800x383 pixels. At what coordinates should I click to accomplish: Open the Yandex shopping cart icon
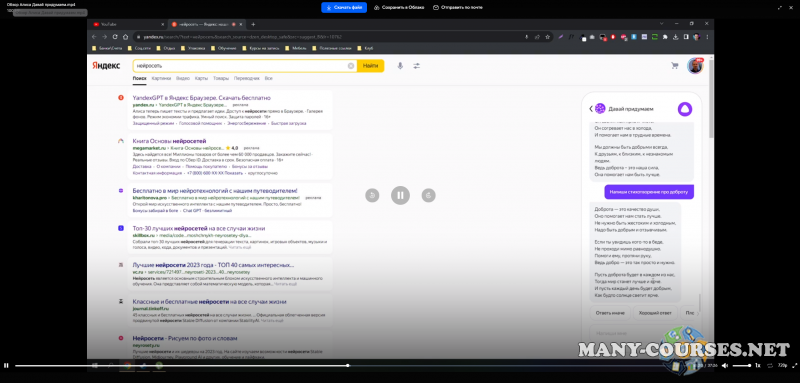(x=674, y=66)
